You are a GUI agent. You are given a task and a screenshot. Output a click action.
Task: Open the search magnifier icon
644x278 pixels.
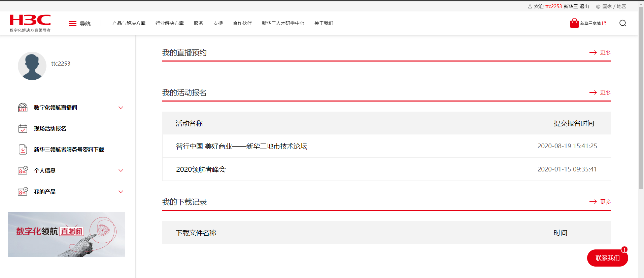(622, 23)
